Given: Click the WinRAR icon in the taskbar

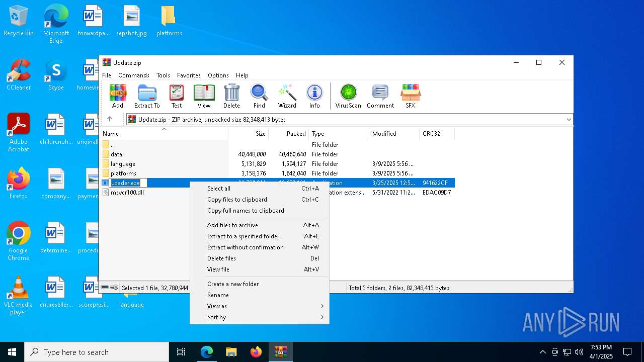Looking at the screenshot, I should pyautogui.click(x=280, y=352).
